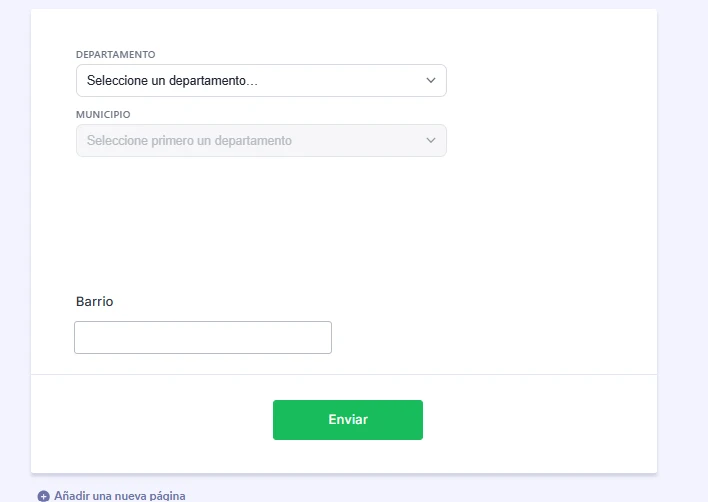The height and width of the screenshot is (502, 708).
Task: Select the 'Seleccione un departamento...' placeholder text
Action: (172, 80)
